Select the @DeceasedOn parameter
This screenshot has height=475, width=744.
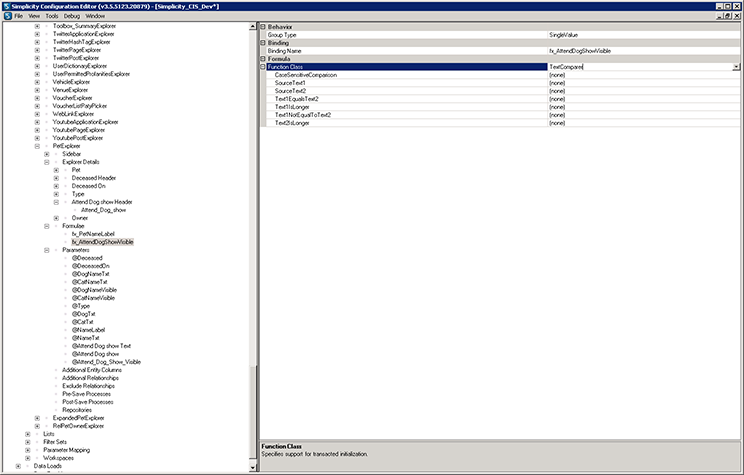click(x=90, y=266)
